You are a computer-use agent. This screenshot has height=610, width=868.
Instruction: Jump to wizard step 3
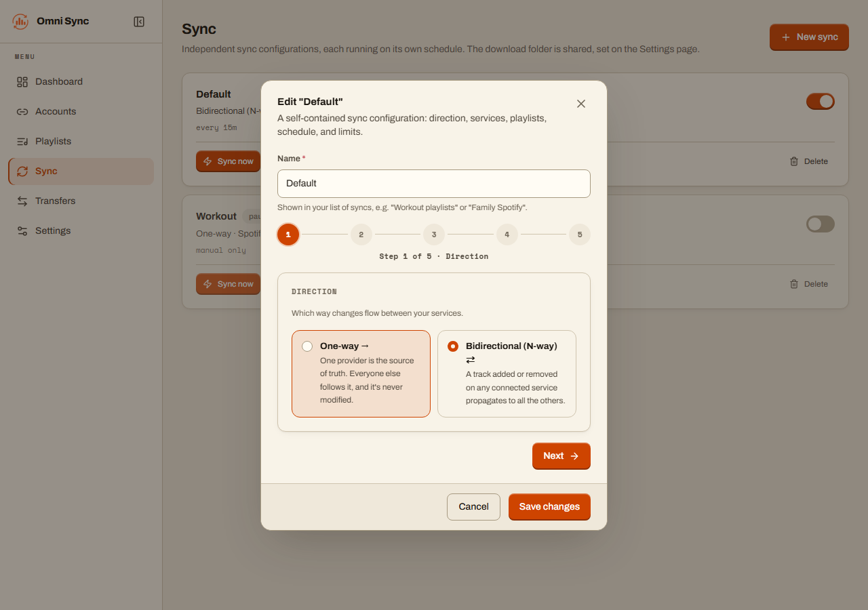tap(434, 235)
